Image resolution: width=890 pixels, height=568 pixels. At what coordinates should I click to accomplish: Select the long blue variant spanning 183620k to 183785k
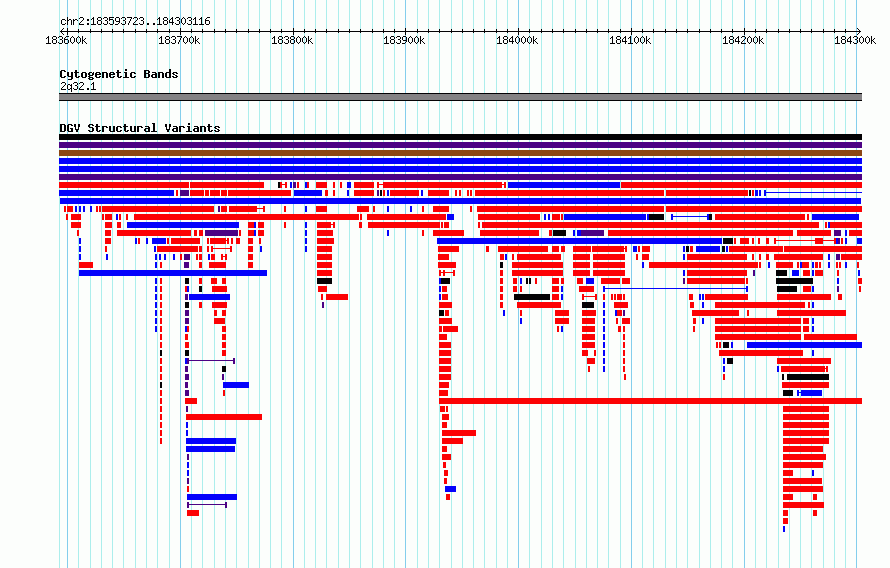pos(173,273)
